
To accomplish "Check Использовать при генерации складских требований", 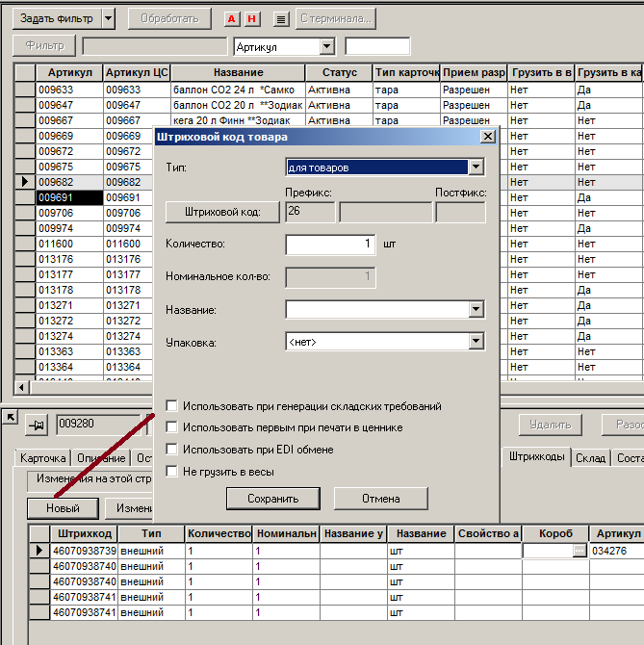I will 171,406.
